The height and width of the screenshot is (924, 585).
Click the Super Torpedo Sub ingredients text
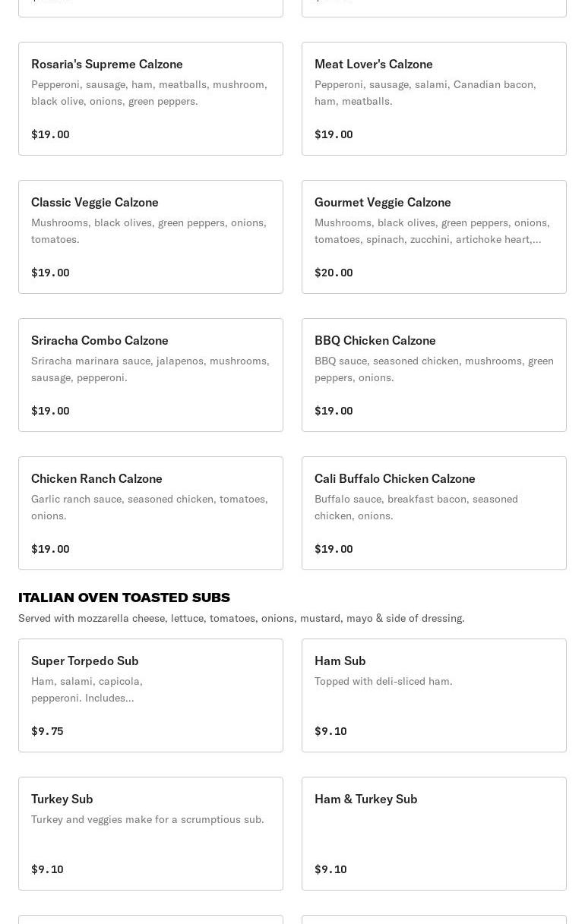[87, 689]
